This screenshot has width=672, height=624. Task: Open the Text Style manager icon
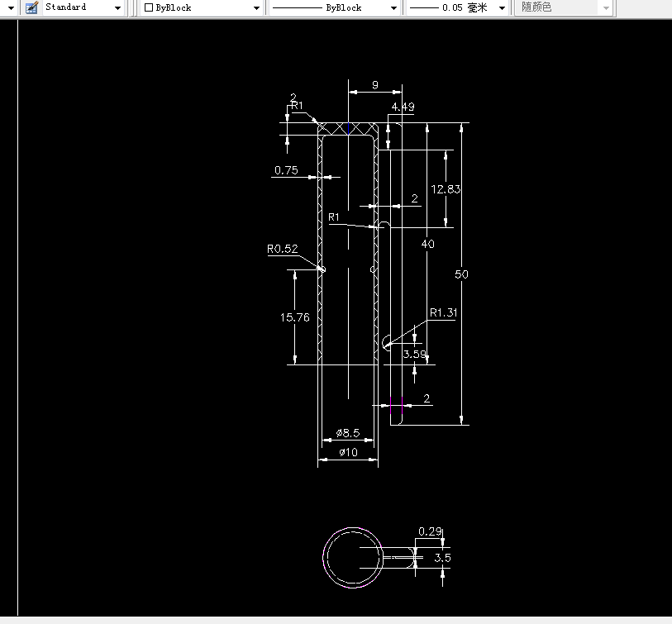pos(31,7)
